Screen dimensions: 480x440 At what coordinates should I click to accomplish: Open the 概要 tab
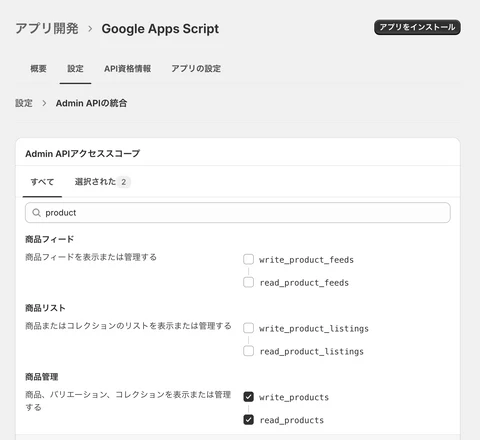[x=38, y=69]
